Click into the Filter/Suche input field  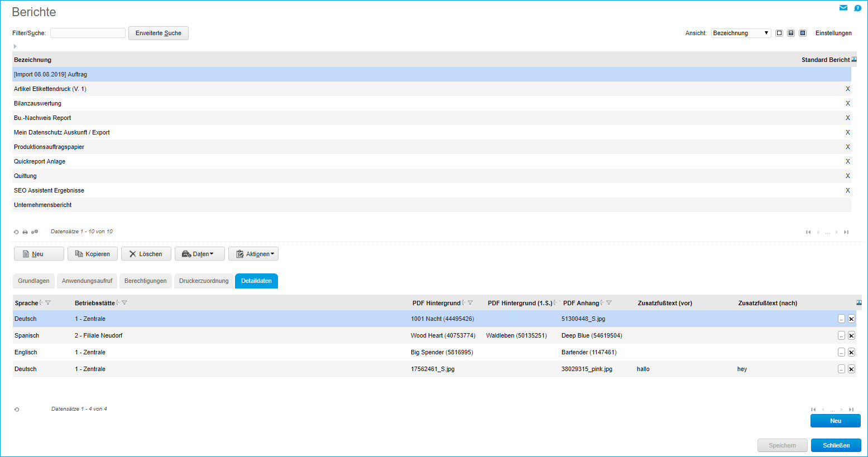tap(88, 33)
